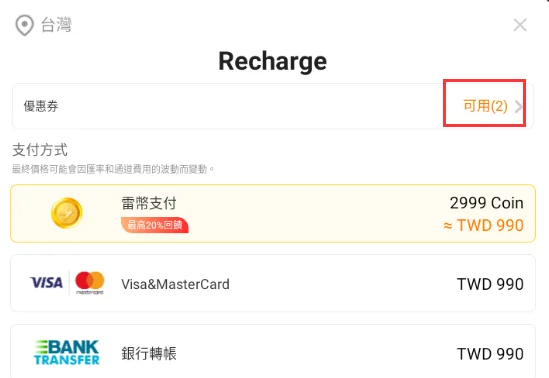The width and height of the screenshot is (549, 378).
Task: Close the Recharge dialog
Action: [520, 25]
